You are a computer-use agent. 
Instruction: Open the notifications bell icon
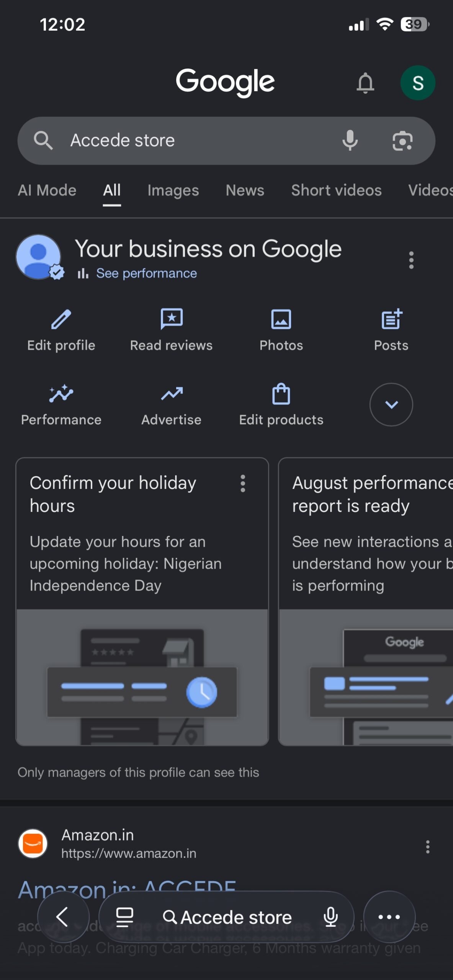pos(365,83)
